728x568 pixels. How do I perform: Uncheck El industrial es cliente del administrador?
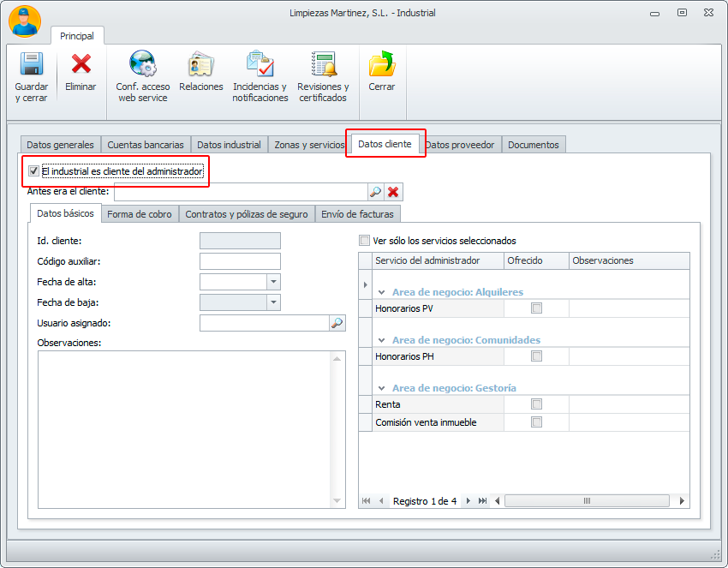pos(34,171)
